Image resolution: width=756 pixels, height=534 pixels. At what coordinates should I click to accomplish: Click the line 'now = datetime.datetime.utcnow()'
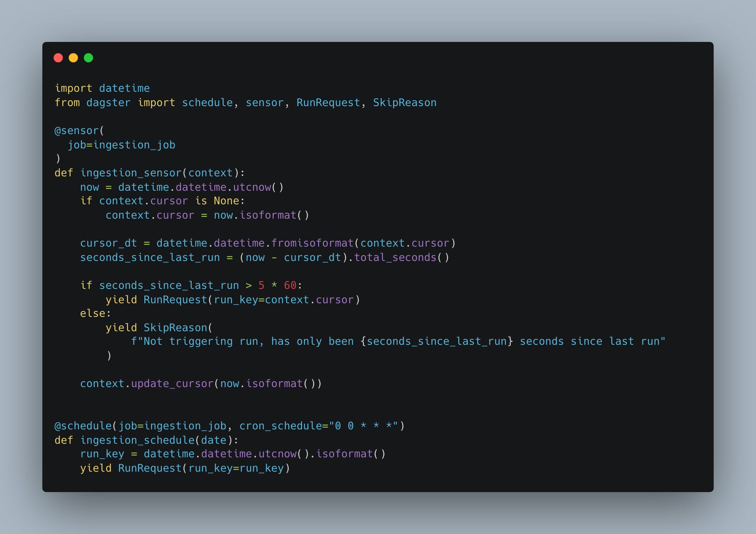182,187
